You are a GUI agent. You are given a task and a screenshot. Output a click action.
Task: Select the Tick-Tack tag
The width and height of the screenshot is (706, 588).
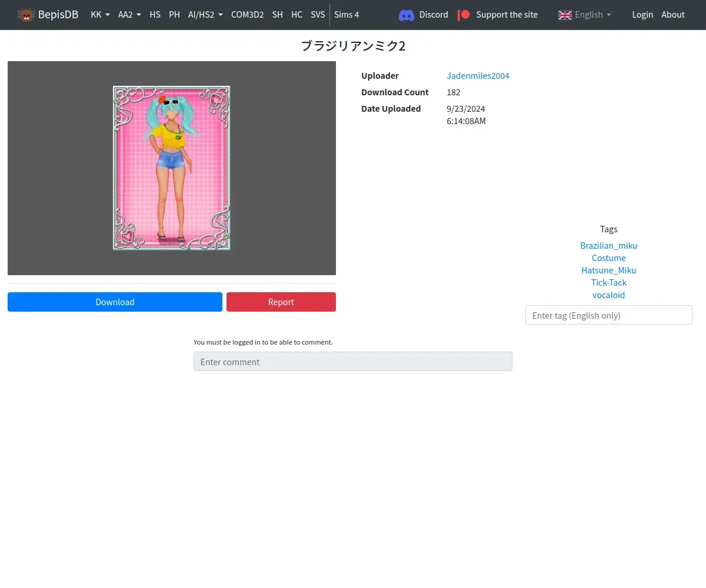point(609,283)
